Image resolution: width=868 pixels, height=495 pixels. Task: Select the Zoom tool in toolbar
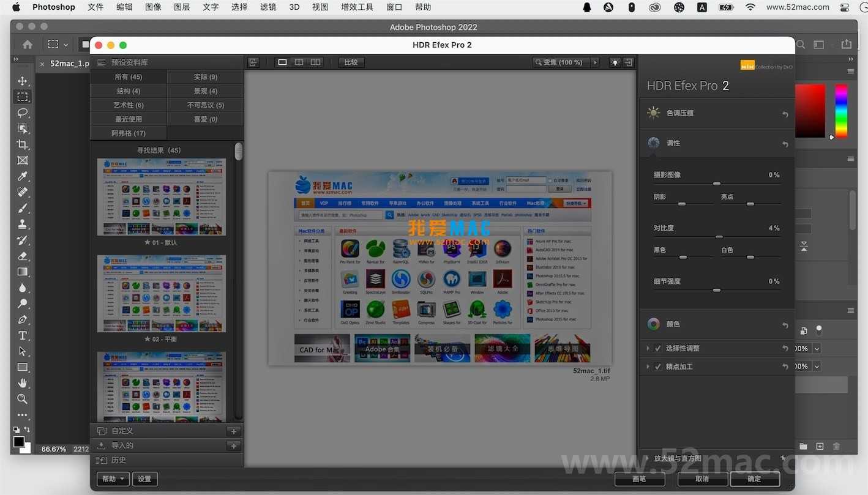23,399
